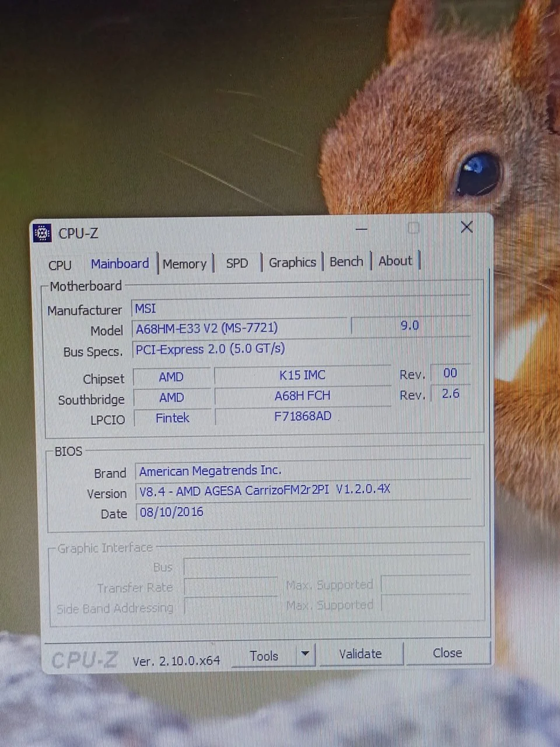Click the Validate button

click(360, 654)
